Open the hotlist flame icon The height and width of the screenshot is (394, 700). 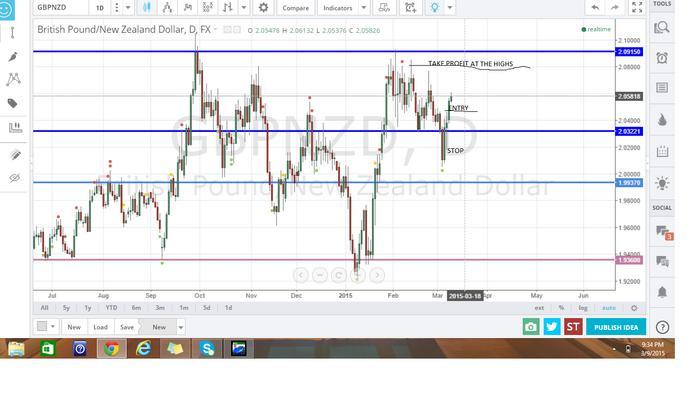click(662, 120)
